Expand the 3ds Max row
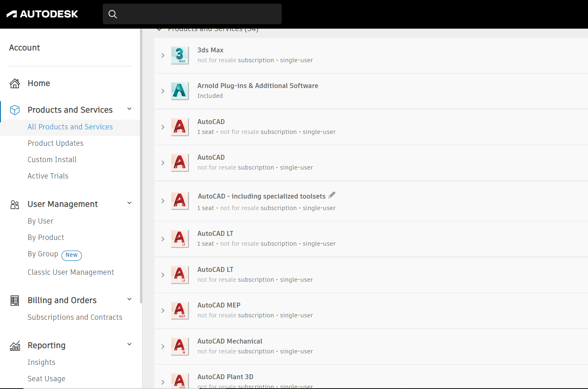Screen dimensions: 588x389 click(163, 55)
